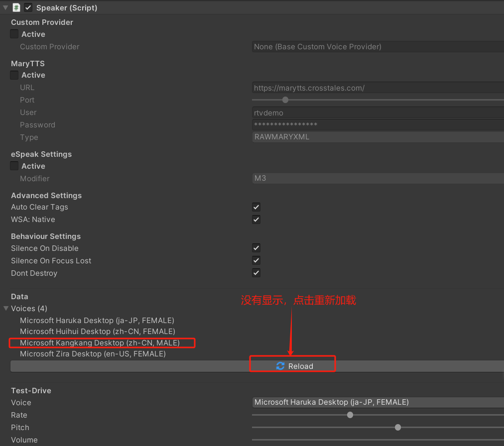Disable Auto Clear Tags
504x446 pixels.
point(255,207)
